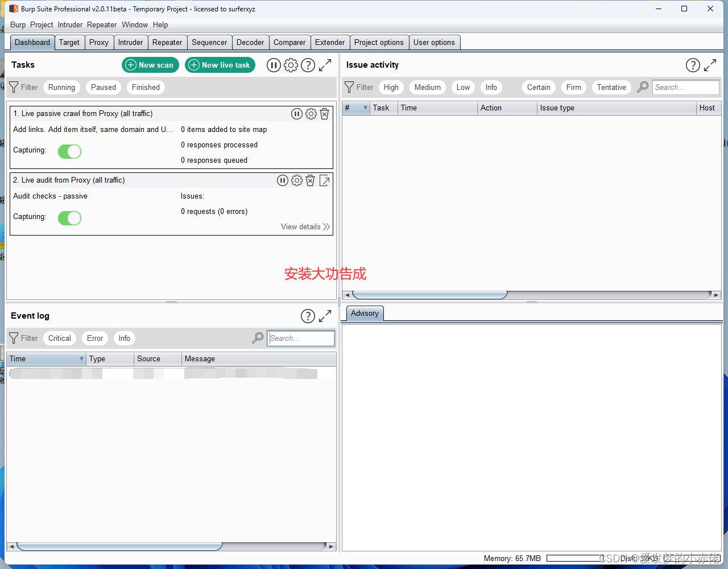728x569 pixels.
Task: Toggle Critical event log filter
Action: tap(60, 338)
